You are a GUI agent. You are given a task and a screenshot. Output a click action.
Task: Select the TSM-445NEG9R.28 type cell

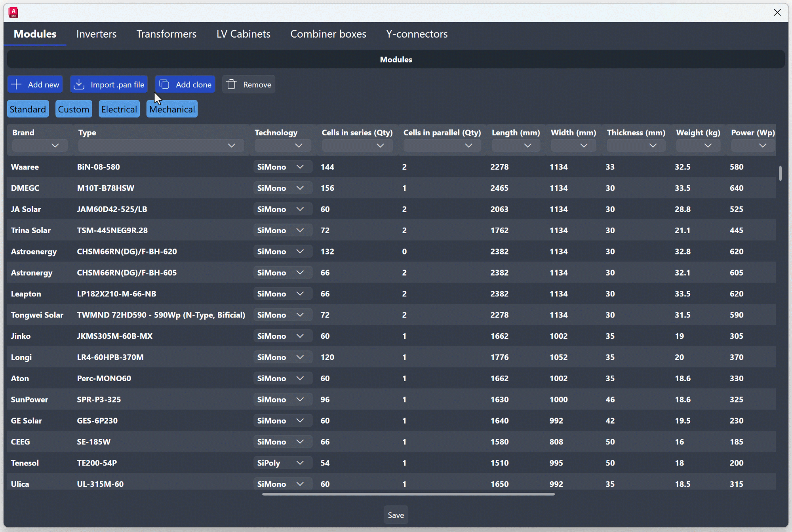[x=112, y=230]
